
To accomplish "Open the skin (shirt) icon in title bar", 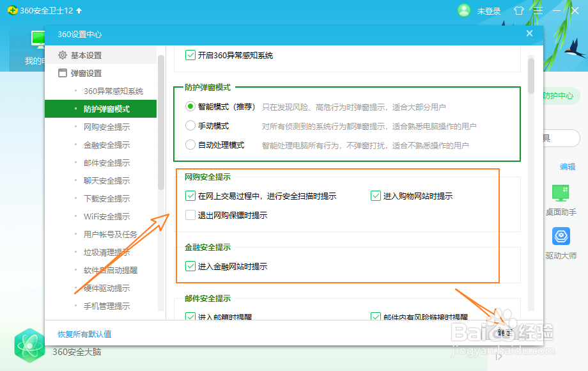I will tap(519, 10).
